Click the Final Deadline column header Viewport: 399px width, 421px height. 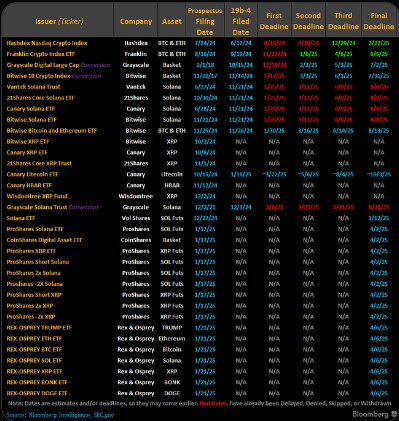tap(379, 21)
